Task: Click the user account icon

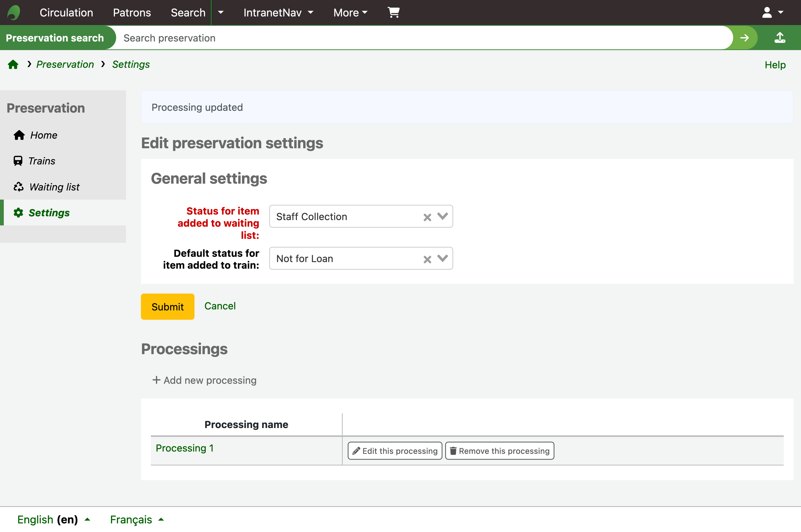Action: tap(767, 13)
